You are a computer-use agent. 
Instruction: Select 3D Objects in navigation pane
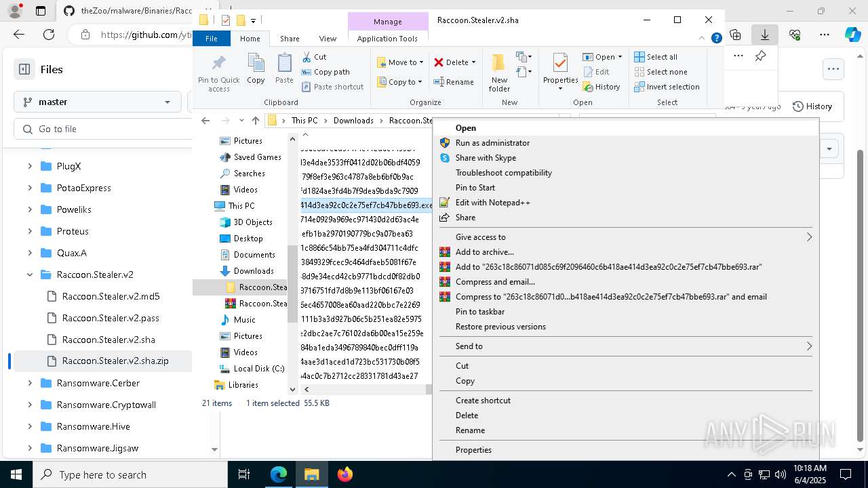click(253, 222)
